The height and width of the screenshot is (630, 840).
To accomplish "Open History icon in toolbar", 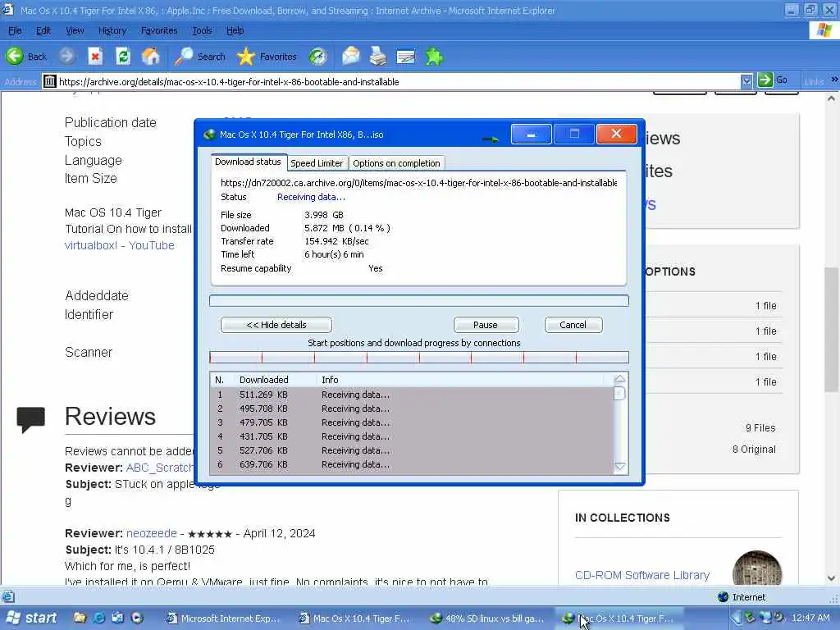I will point(317,56).
